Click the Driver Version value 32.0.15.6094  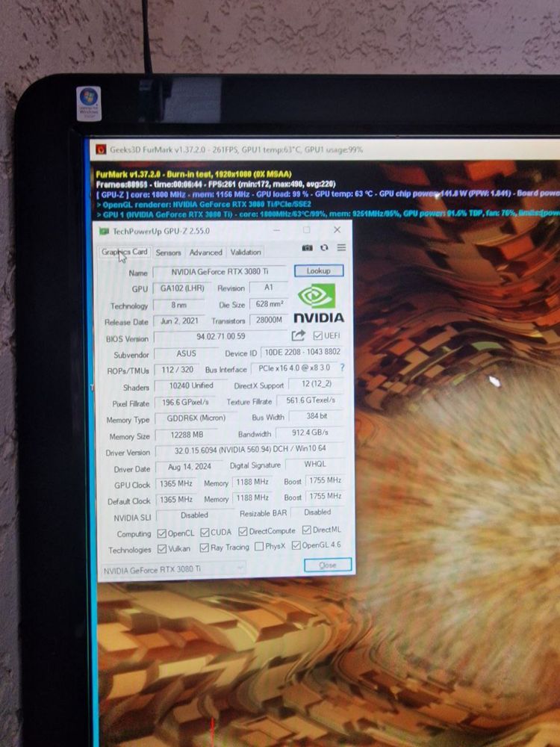click(x=250, y=449)
